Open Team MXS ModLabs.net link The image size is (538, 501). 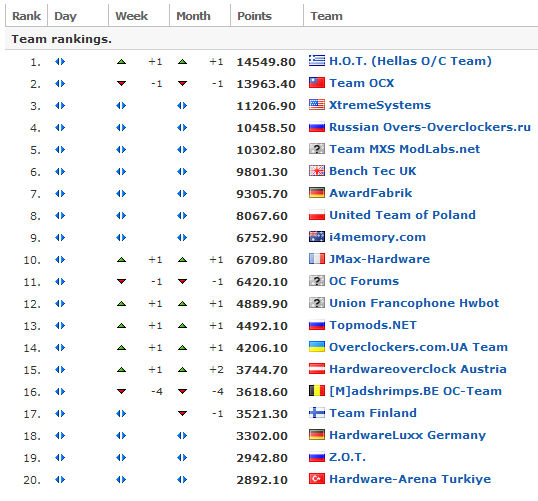tap(405, 149)
